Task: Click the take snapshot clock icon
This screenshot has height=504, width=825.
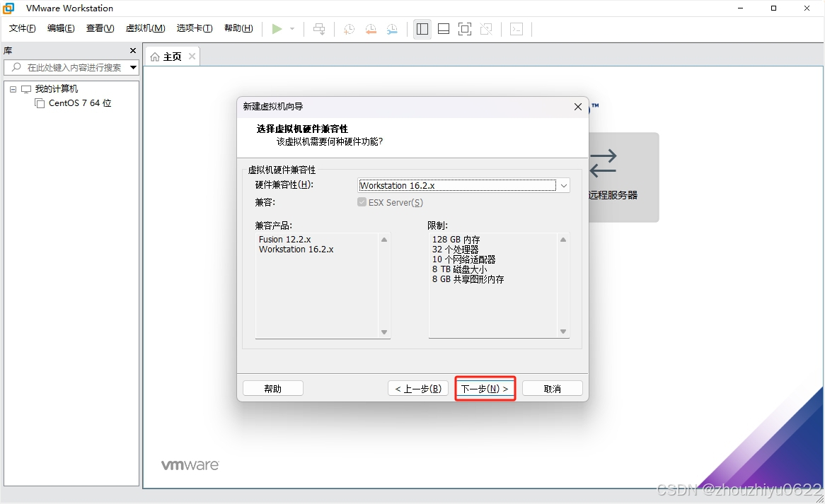Action: (349, 29)
